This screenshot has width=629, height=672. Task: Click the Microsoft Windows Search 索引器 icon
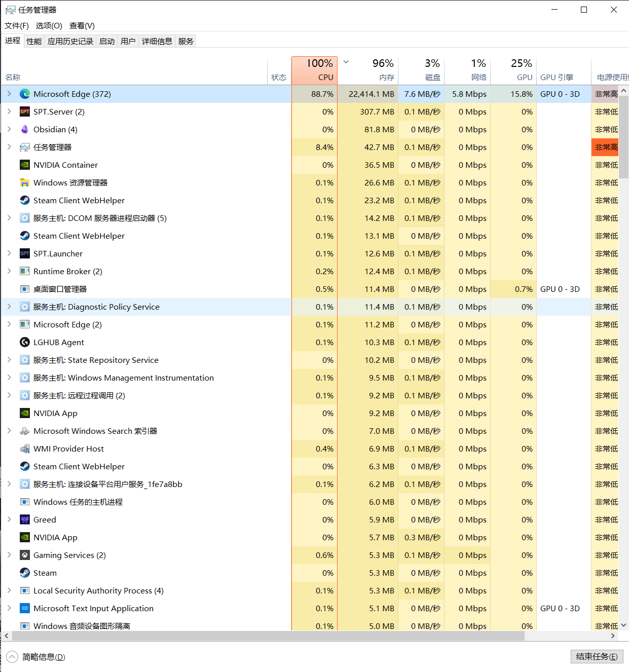(x=25, y=431)
